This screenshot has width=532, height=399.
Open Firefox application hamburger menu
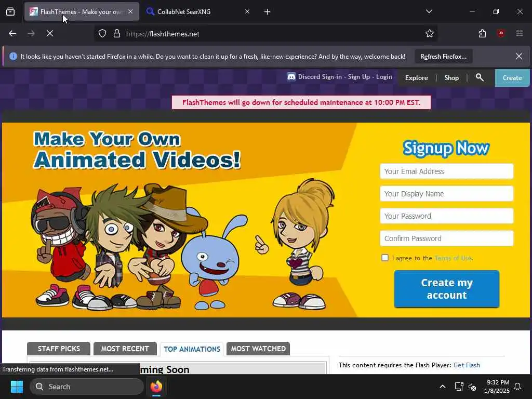click(x=519, y=33)
